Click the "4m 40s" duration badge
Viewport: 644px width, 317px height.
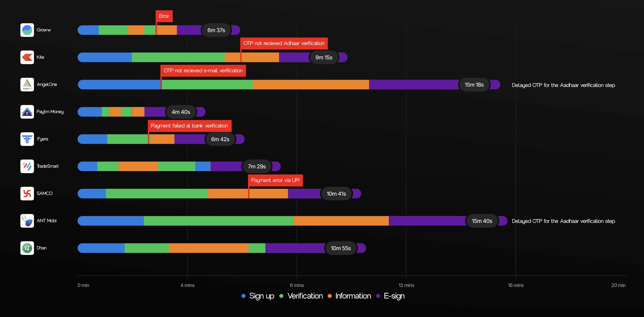(x=181, y=112)
